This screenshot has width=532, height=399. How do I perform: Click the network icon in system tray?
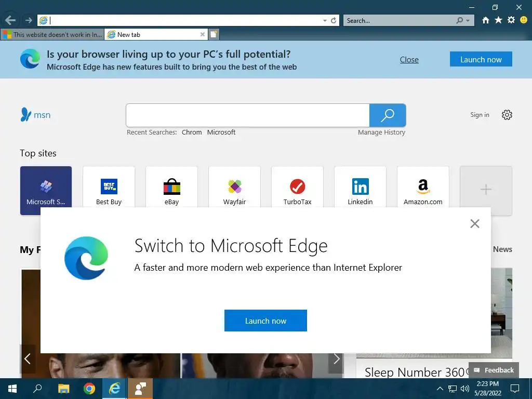[x=453, y=389]
